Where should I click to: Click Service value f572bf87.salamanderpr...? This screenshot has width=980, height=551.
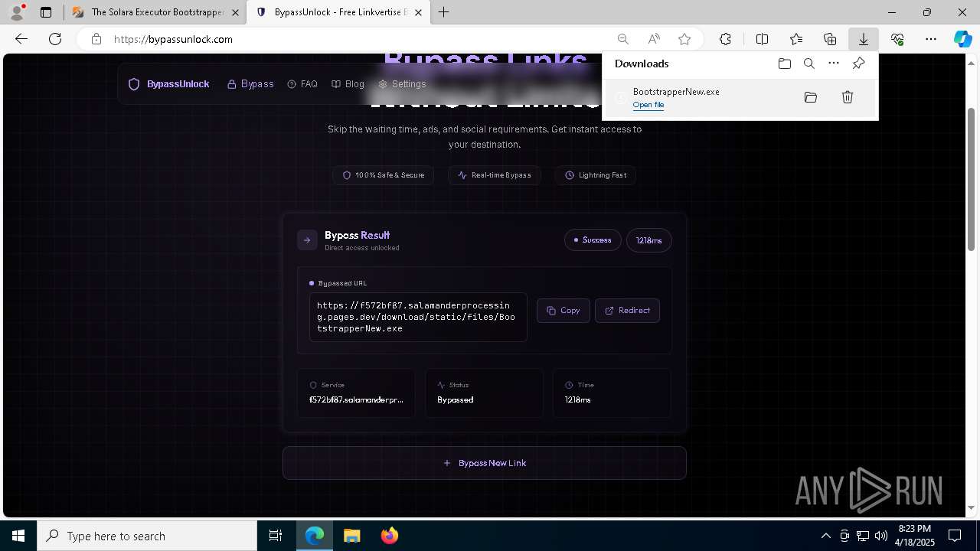(x=356, y=400)
